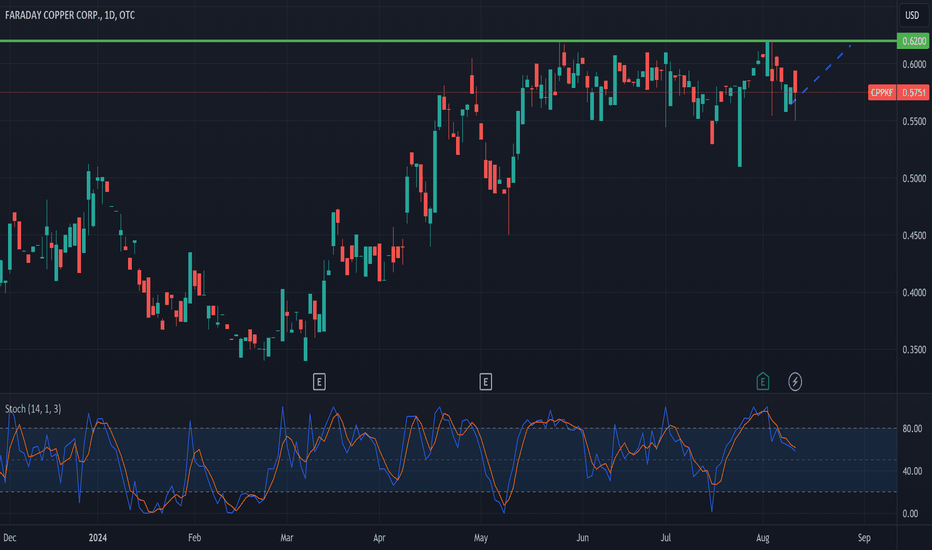932x550 pixels.
Task: Click the Apr date label
Action: (x=379, y=538)
